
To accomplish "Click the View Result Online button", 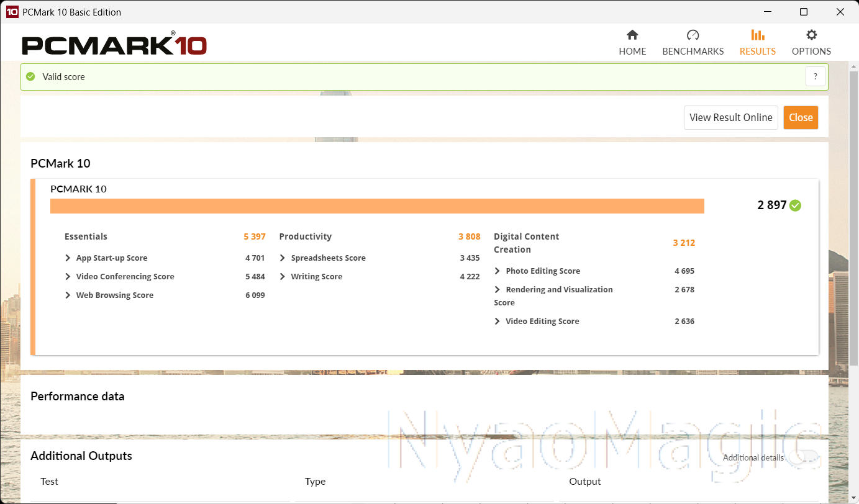I will [x=730, y=117].
